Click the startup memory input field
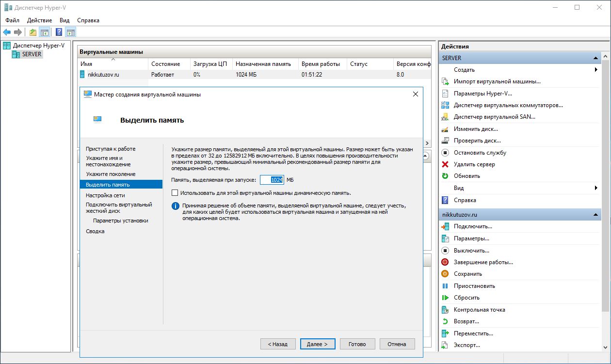The image size is (611, 364). click(272, 180)
